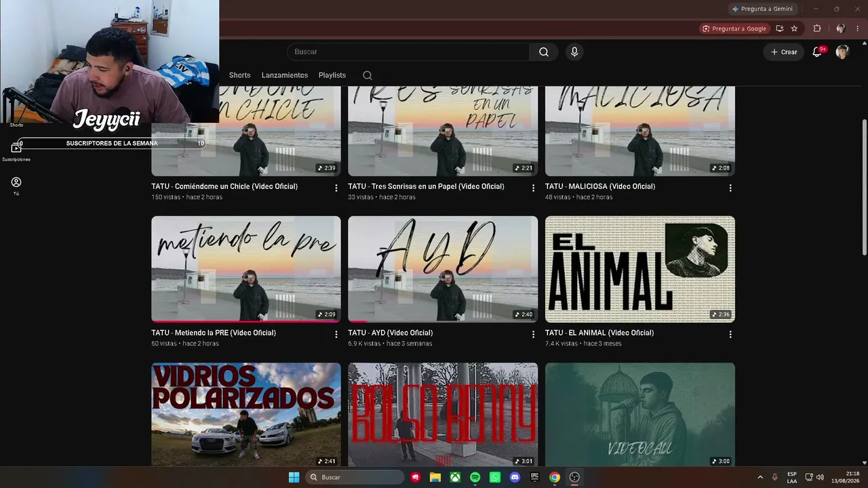Open TATU - MALICIOSA (Video Oficial) title
The width and height of the screenshot is (868, 488).
click(600, 186)
